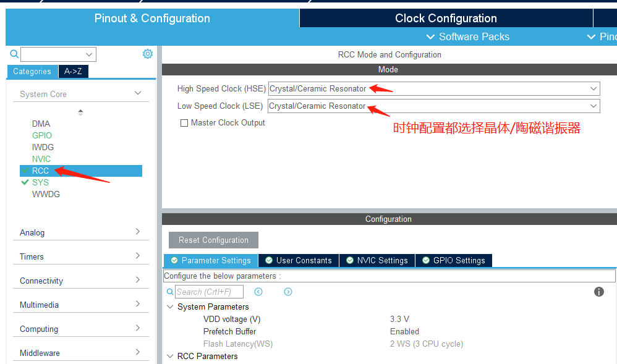Click the parameter search magnifier icon
Image resolution: width=617 pixels, height=364 pixels.
point(170,292)
